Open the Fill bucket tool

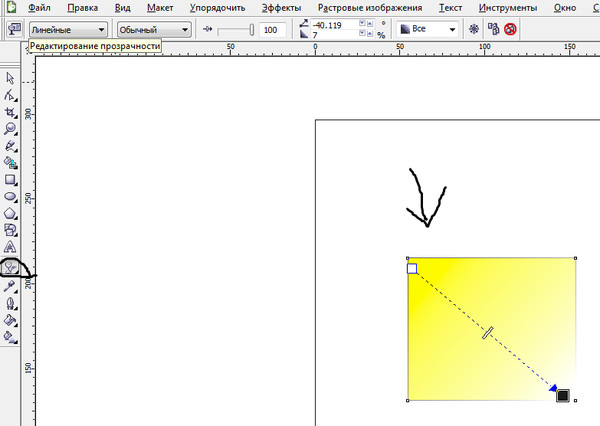10,320
